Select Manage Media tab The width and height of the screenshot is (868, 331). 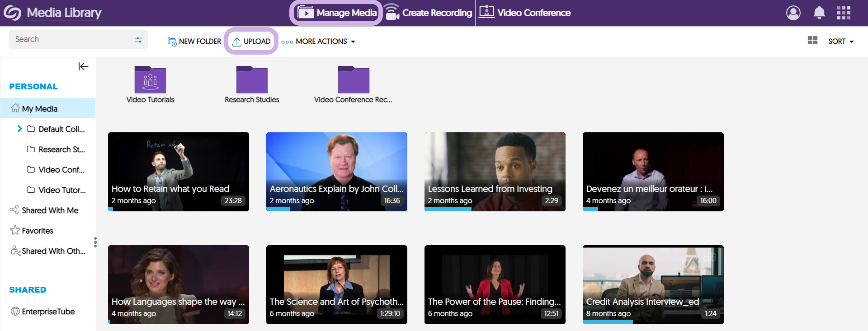(x=337, y=13)
